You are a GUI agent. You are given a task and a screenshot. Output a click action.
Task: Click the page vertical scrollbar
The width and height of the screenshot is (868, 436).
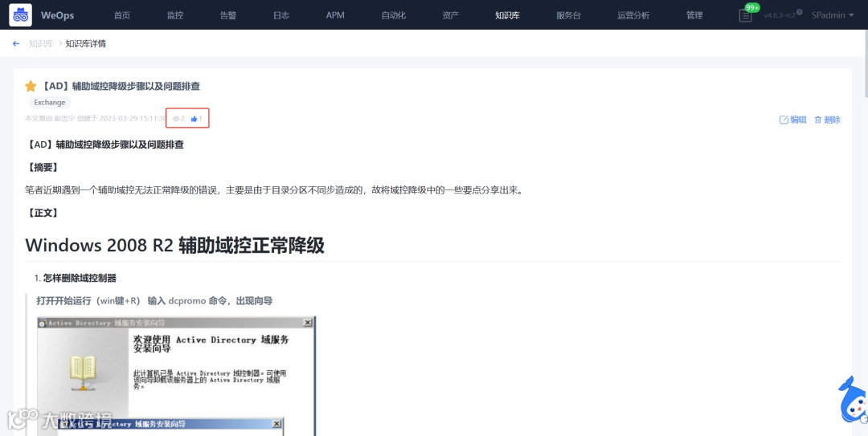click(x=865, y=63)
